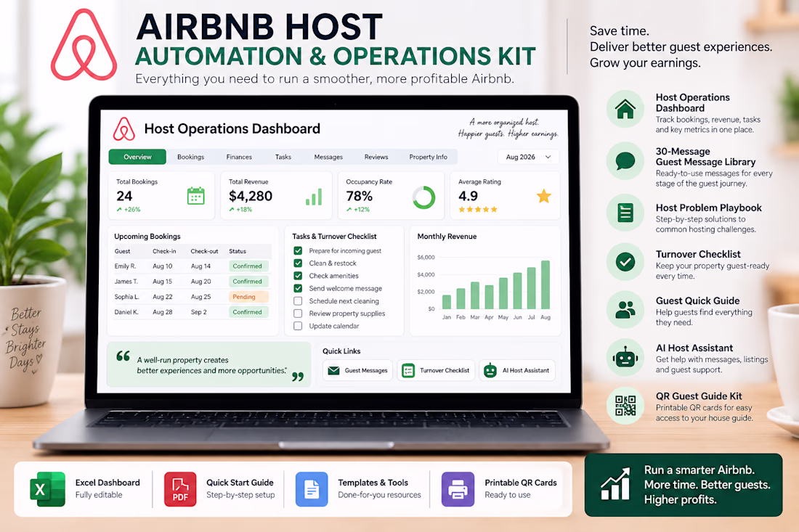Open the Property Info tab
Screen dimensions: 799x532
point(428,157)
